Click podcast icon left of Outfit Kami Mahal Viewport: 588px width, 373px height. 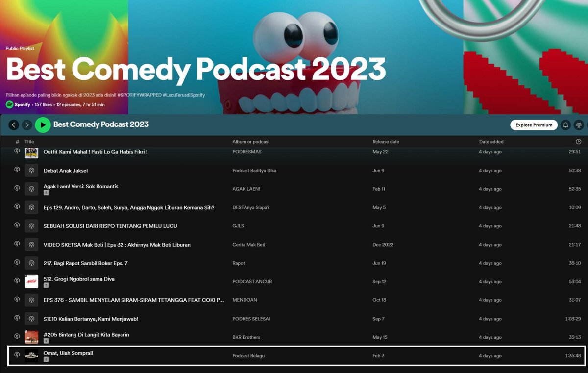[17, 151]
